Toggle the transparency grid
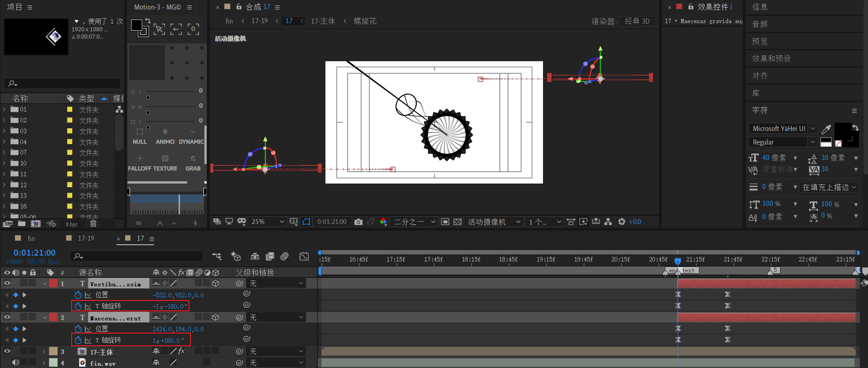Image resolution: width=868 pixels, height=368 pixels. click(457, 222)
